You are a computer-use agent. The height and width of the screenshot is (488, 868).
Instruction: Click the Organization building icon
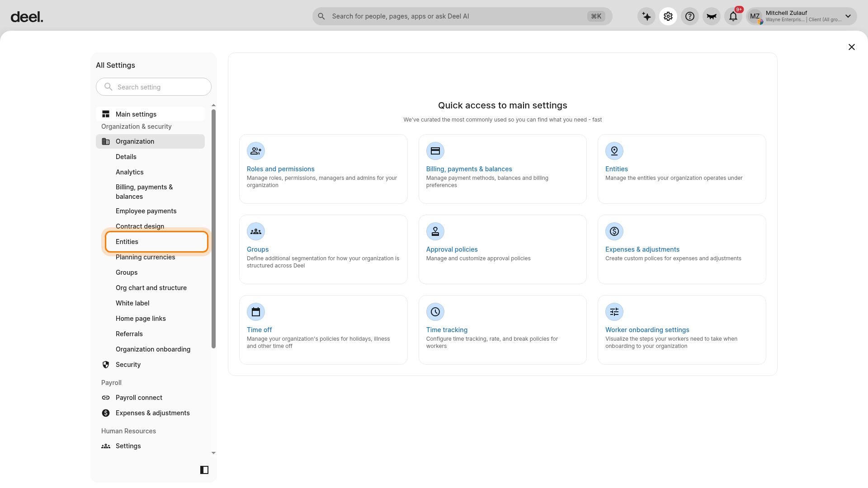click(106, 141)
